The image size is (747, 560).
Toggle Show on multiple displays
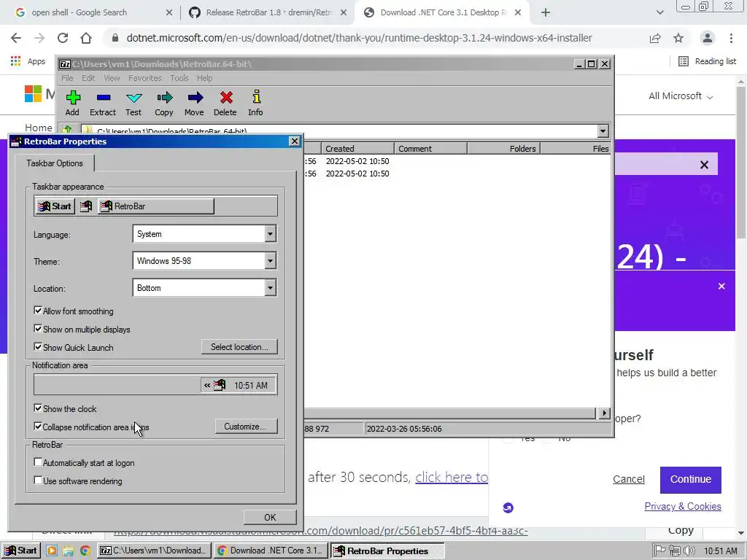pyautogui.click(x=38, y=329)
